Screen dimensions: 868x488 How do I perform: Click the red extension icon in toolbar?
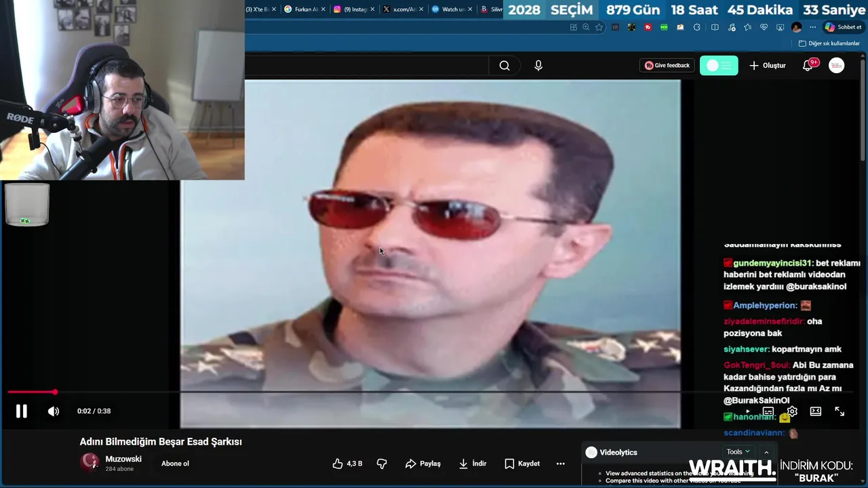coord(648,27)
